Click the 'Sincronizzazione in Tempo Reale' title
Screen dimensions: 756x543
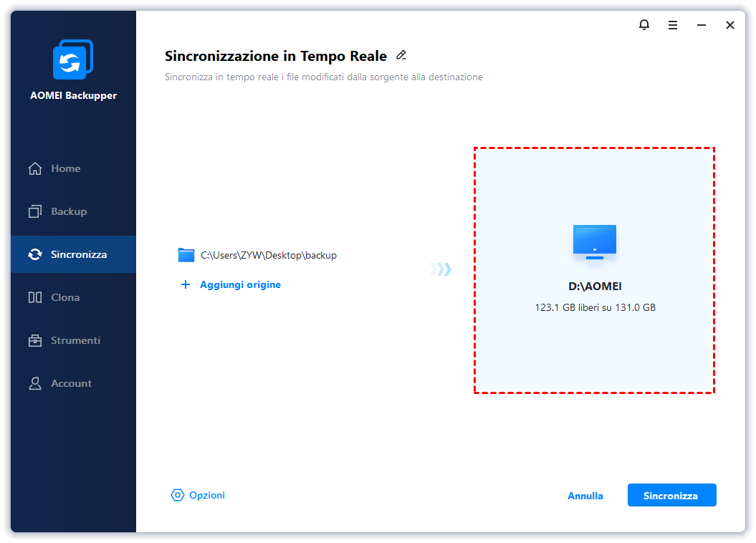click(276, 56)
